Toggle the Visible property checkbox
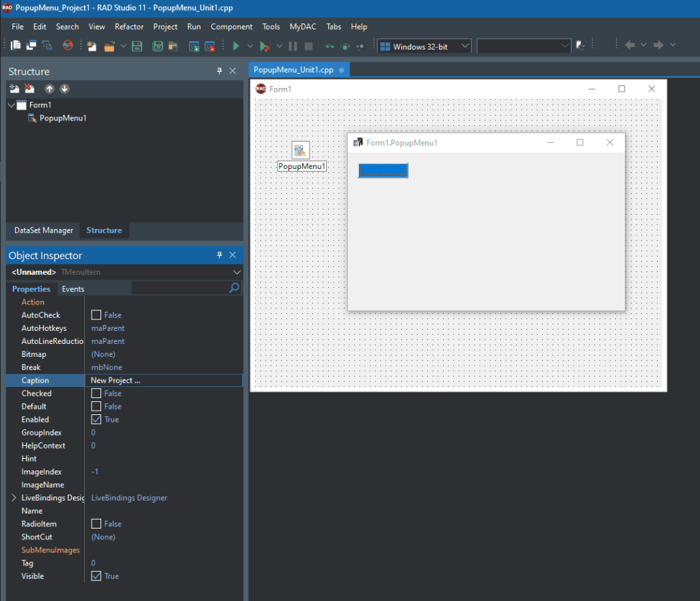Viewport: 700px width, 601px height. click(x=96, y=576)
